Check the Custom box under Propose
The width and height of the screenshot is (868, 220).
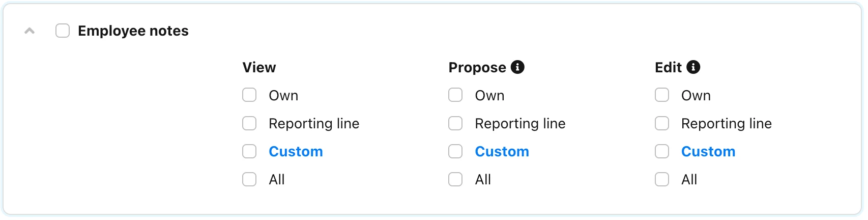(455, 151)
